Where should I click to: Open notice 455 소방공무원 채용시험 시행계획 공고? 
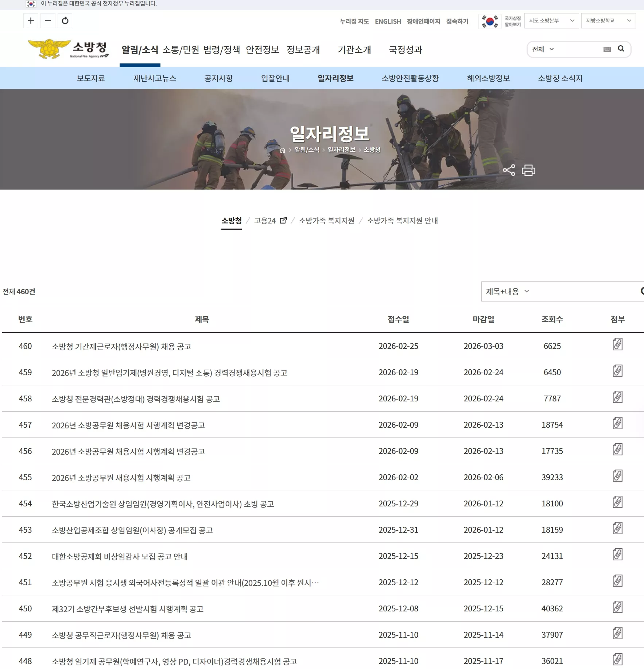pos(121,477)
